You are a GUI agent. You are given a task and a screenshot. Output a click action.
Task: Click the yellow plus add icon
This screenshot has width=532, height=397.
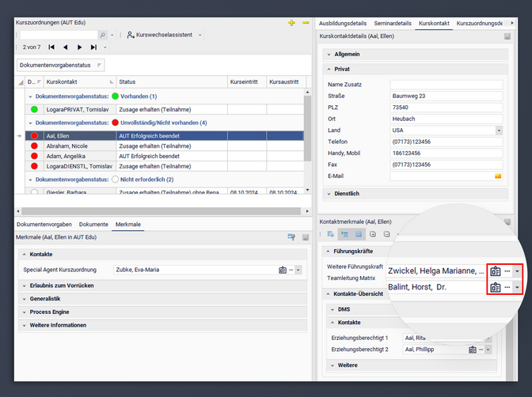click(x=292, y=24)
